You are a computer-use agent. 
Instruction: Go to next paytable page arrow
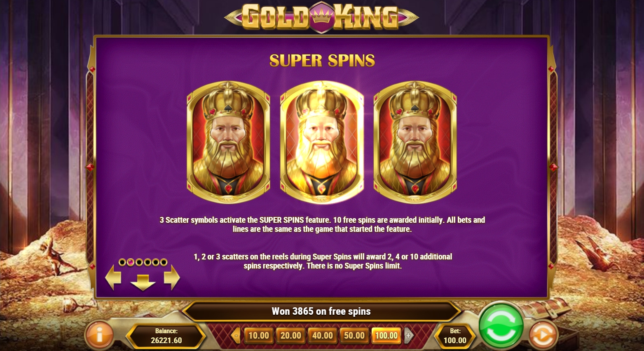tap(172, 277)
